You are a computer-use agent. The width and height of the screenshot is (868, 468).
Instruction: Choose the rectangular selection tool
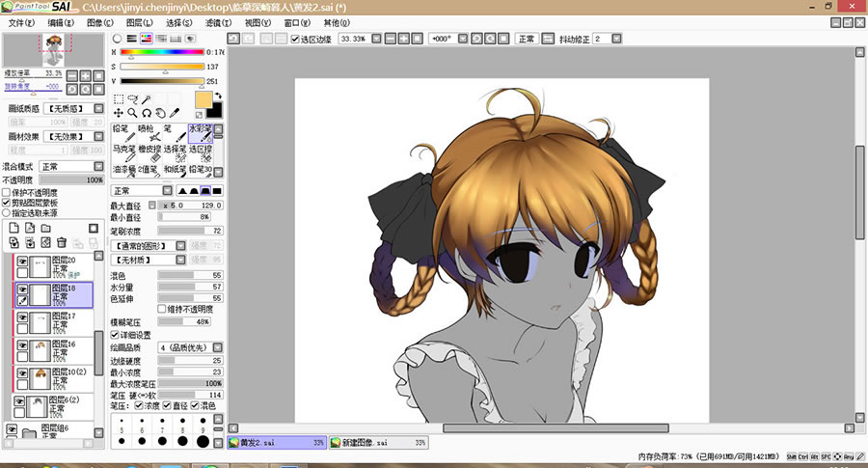coord(119,99)
